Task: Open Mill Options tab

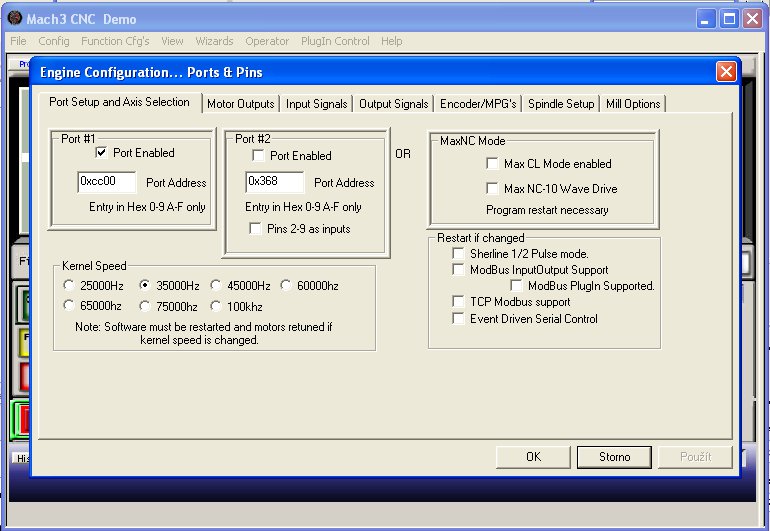Action: click(x=633, y=104)
